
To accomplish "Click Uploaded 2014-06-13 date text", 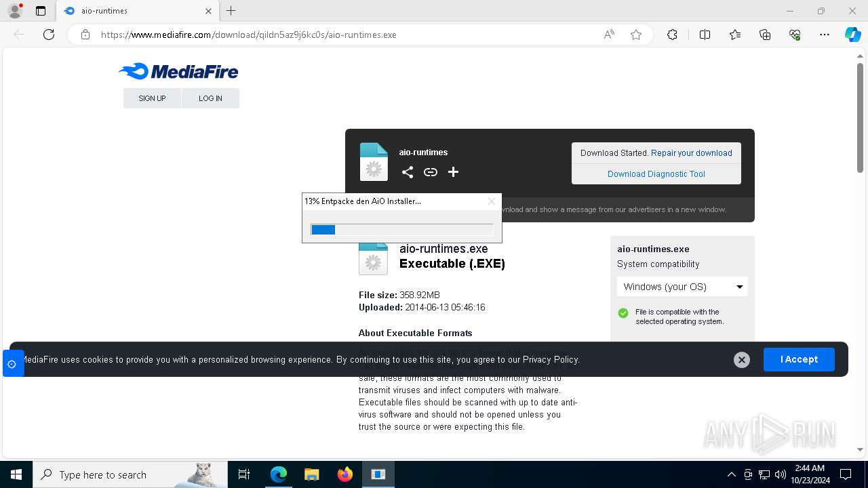I will 422,307.
